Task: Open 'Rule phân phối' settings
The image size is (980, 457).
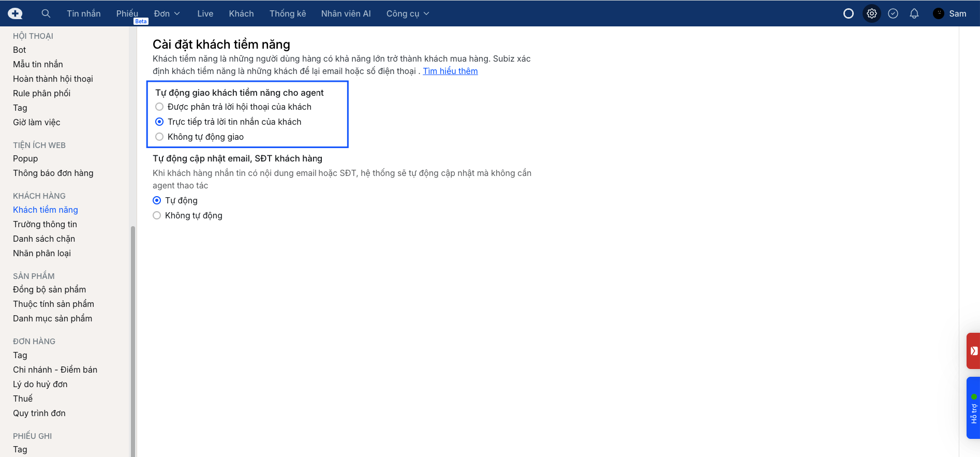Action: pyautogui.click(x=41, y=93)
